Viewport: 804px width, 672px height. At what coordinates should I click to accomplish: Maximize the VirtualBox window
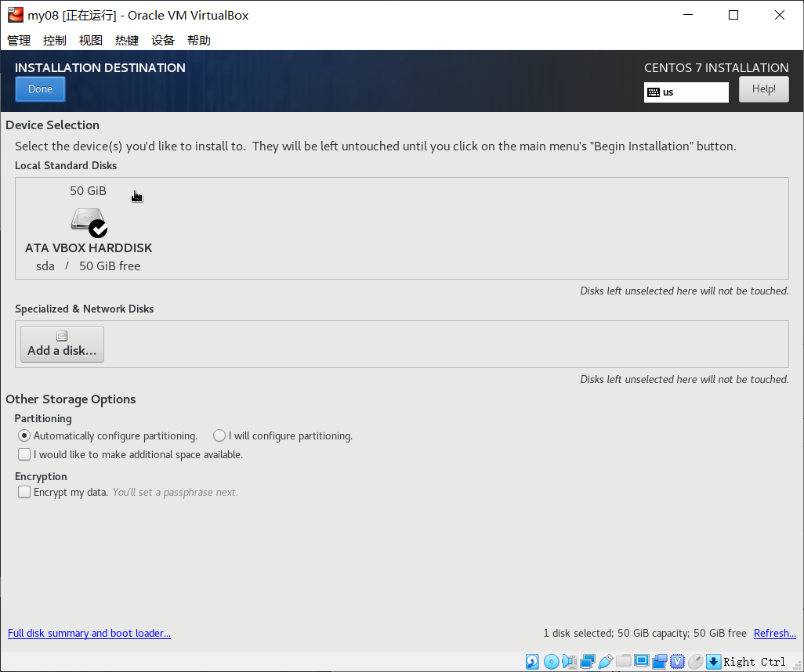[733, 15]
